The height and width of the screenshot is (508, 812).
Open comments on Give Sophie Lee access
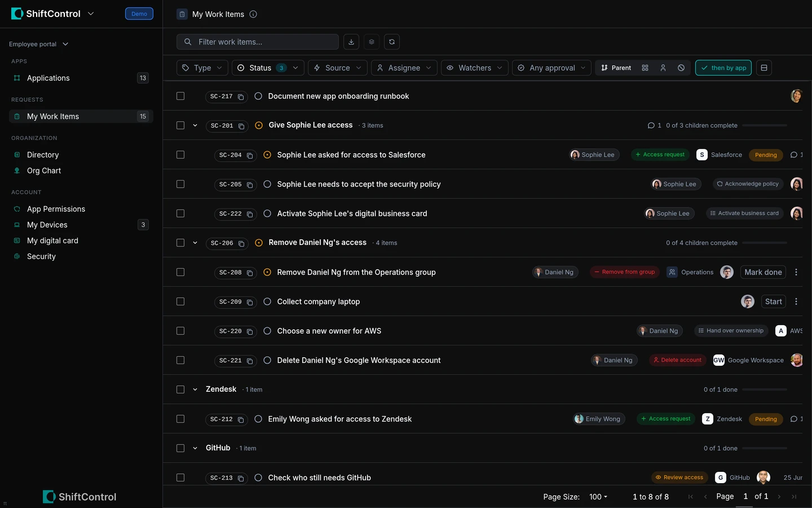654,125
